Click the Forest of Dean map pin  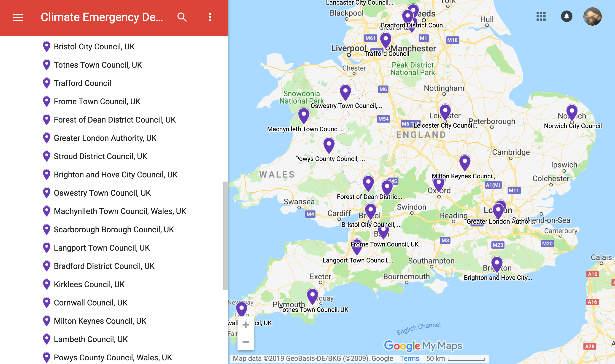[x=368, y=183]
